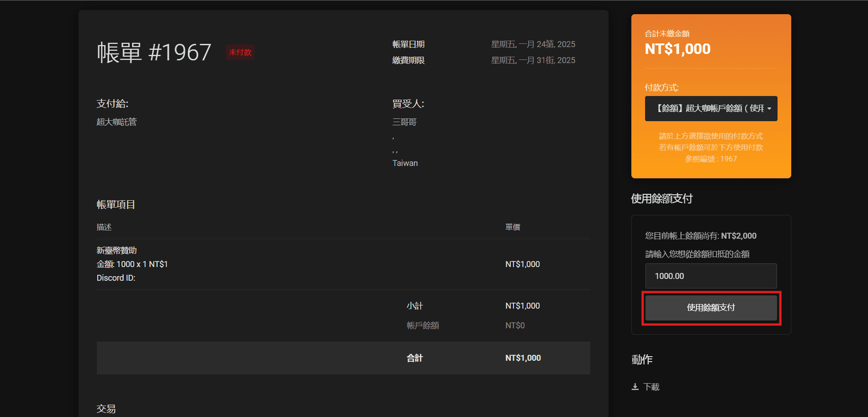Click the balance deduction amount field showing 1000.00
The image size is (868, 417).
click(x=711, y=276)
